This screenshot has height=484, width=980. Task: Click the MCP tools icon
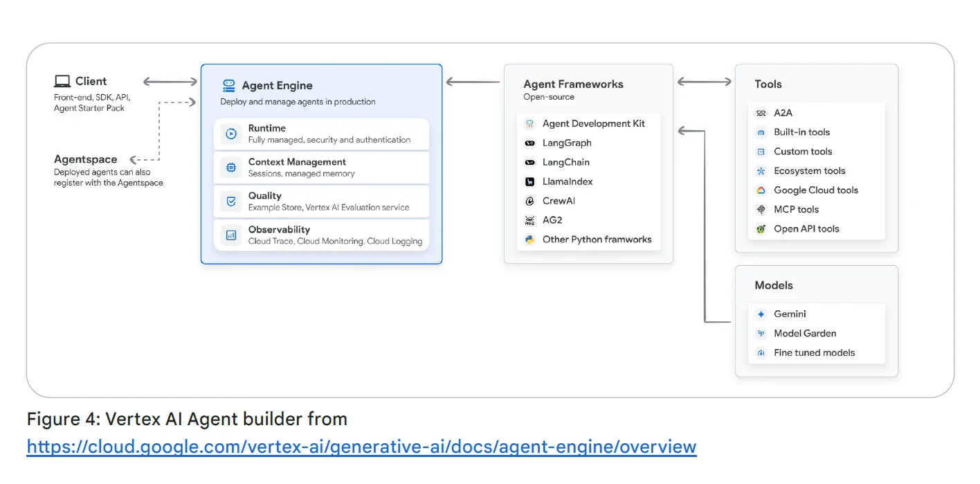point(761,210)
